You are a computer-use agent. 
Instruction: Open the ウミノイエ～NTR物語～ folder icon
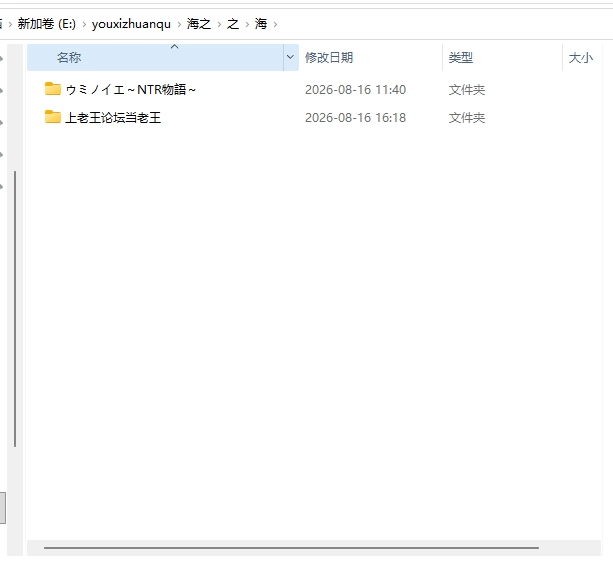53,89
